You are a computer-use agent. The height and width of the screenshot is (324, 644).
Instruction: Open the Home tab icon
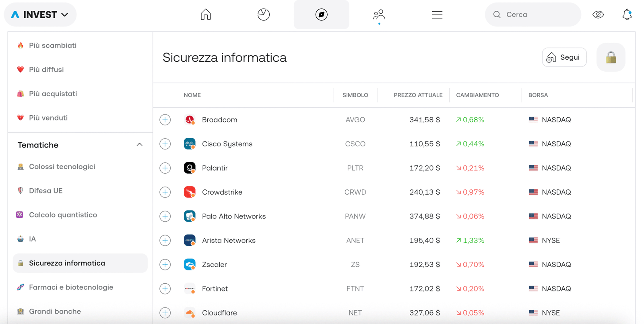tap(206, 15)
